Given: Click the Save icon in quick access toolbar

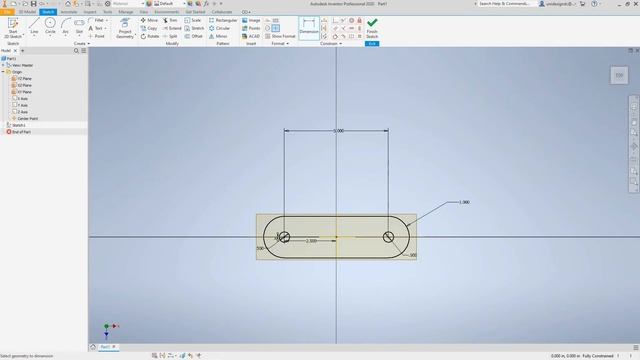Looking at the screenshot, I should tap(33, 4).
